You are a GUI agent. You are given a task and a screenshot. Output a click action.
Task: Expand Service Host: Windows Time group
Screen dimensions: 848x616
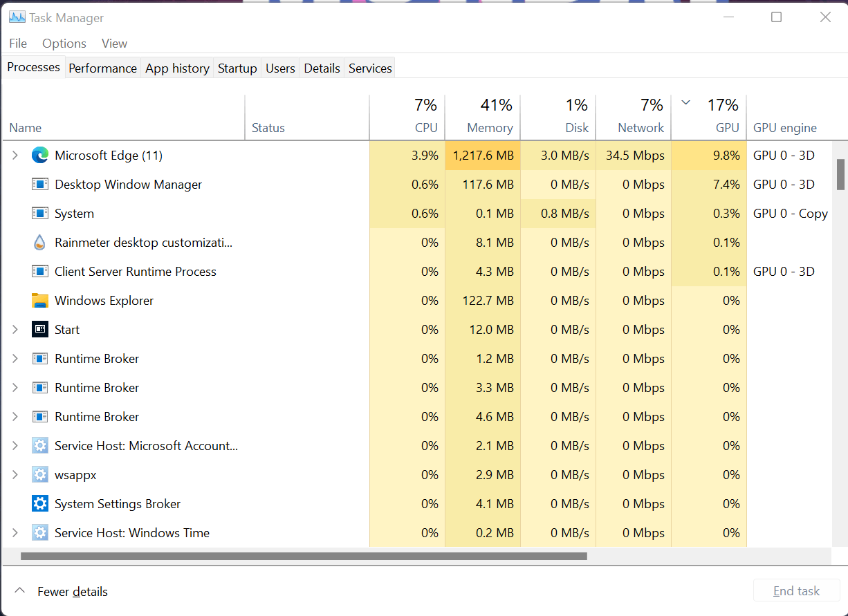click(x=15, y=533)
